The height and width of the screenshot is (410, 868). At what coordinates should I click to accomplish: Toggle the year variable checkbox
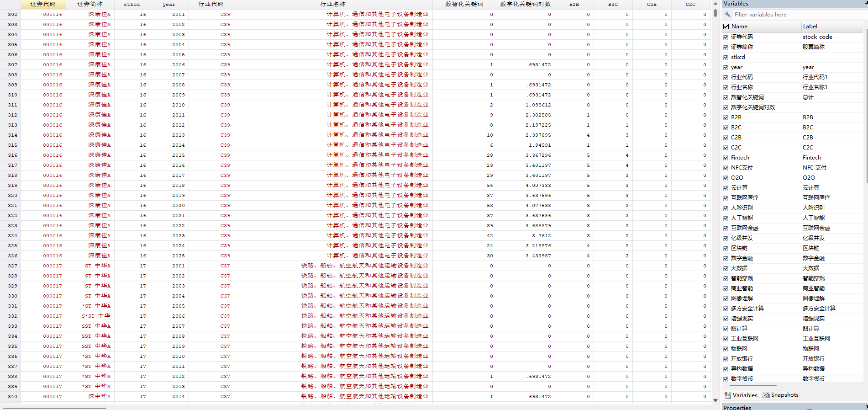coord(726,67)
